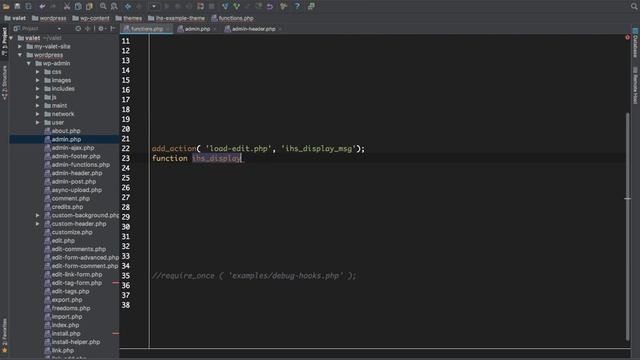Click the Save All toolbar icon

pos(17,6)
